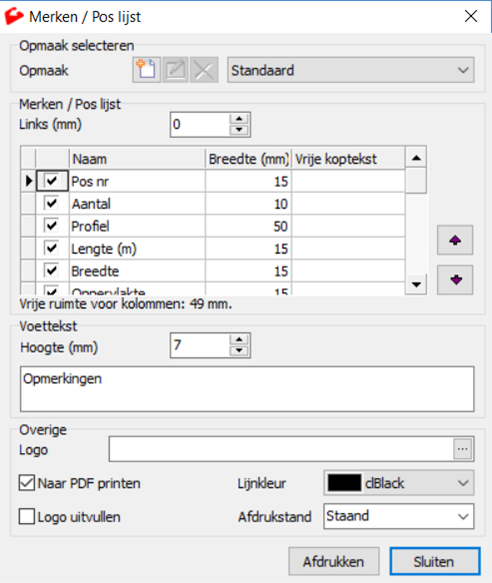Screen dimensions: 492x583
Task: Move selected column down with purple arrow
Action: pos(455,280)
